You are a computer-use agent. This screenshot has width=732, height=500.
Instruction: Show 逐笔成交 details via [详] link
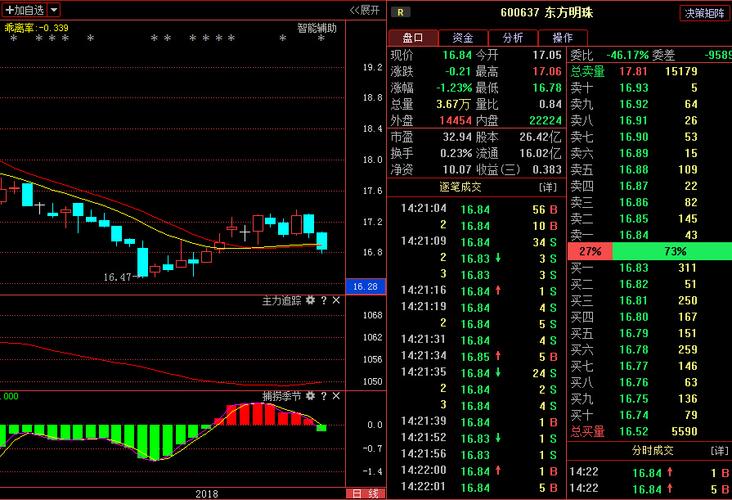click(x=548, y=188)
